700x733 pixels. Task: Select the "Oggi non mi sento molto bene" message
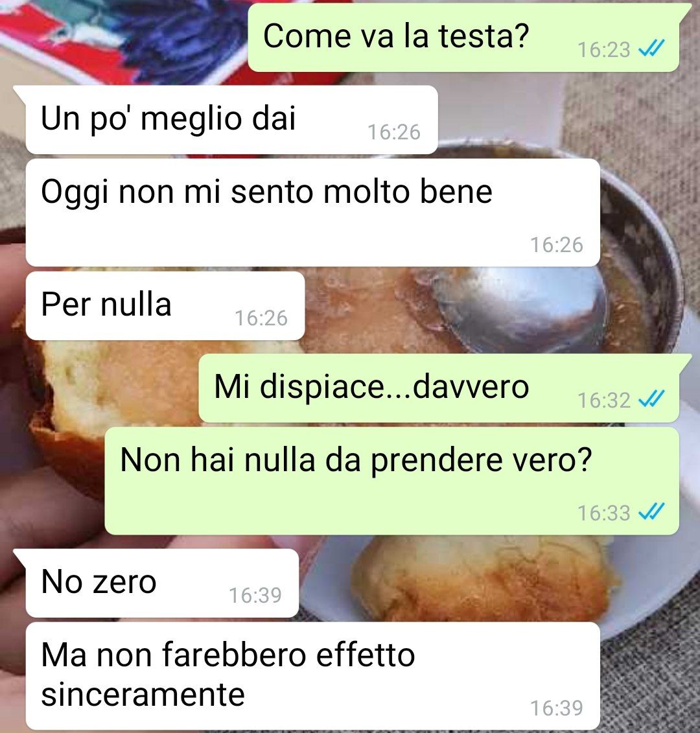pyautogui.click(x=313, y=213)
